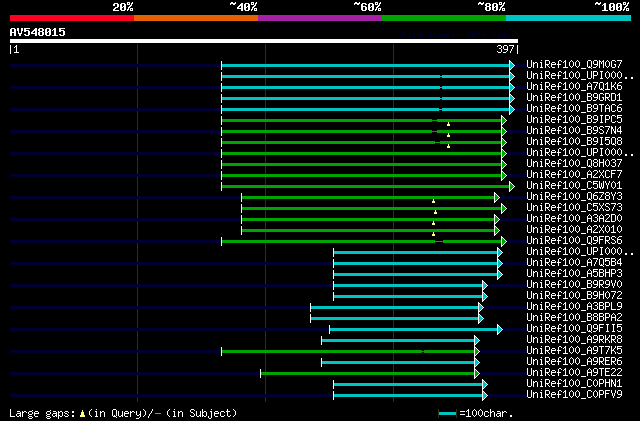
Task: Click the 'Large gaps:' legend text
Action: click(x=42, y=414)
